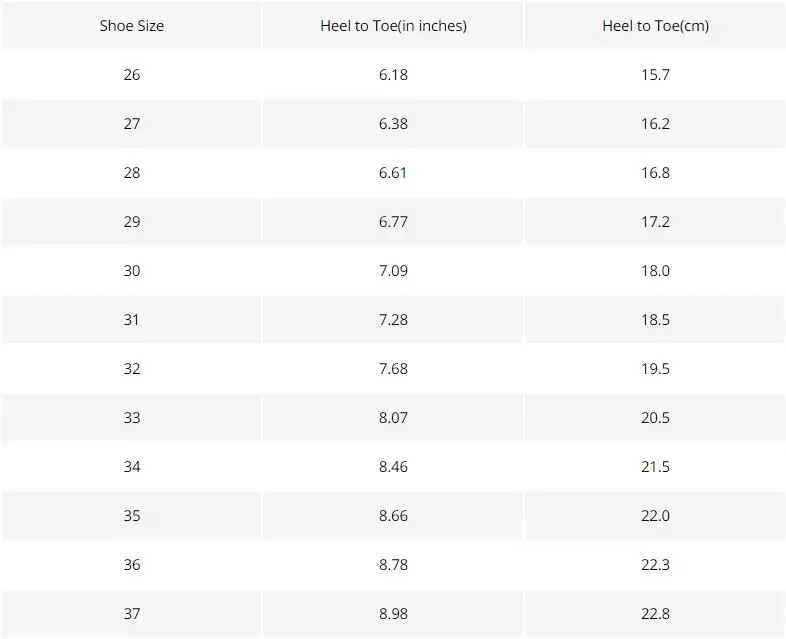Image resolution: width=786 pixels, height=639 pixels.
Task: Click shoe size 28 cell
Action: pos(131,173)
